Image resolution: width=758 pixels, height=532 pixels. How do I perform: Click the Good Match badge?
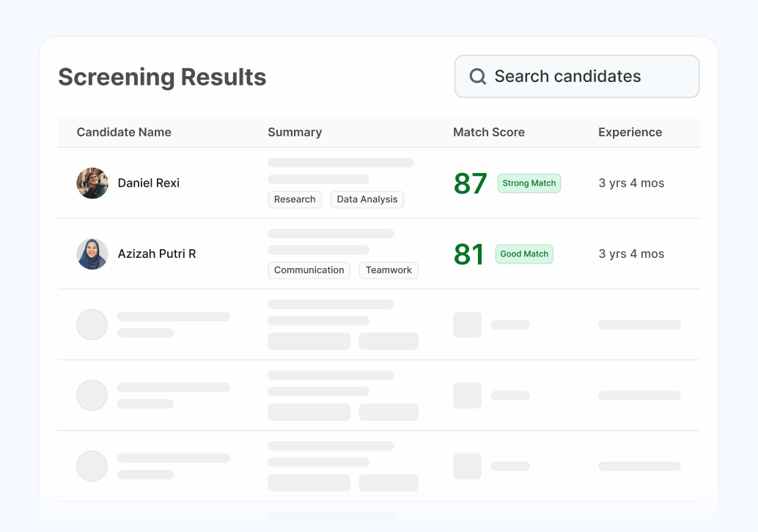click(x=524, y=254)
